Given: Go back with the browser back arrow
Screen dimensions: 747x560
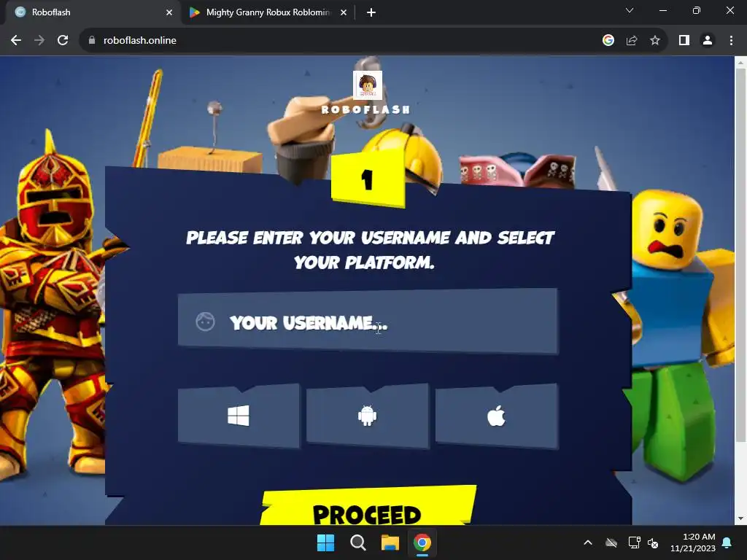Looking at the screenshot, I should click(x=16, y=41).
